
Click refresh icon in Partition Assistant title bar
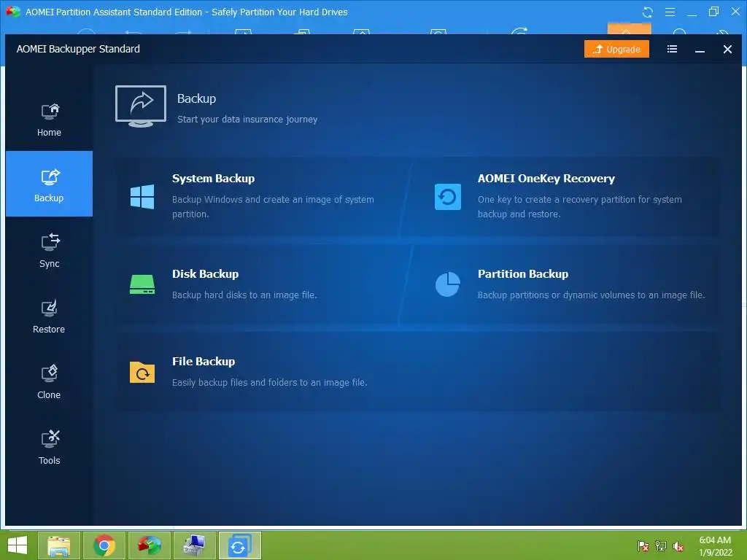(x=648, y=12)
